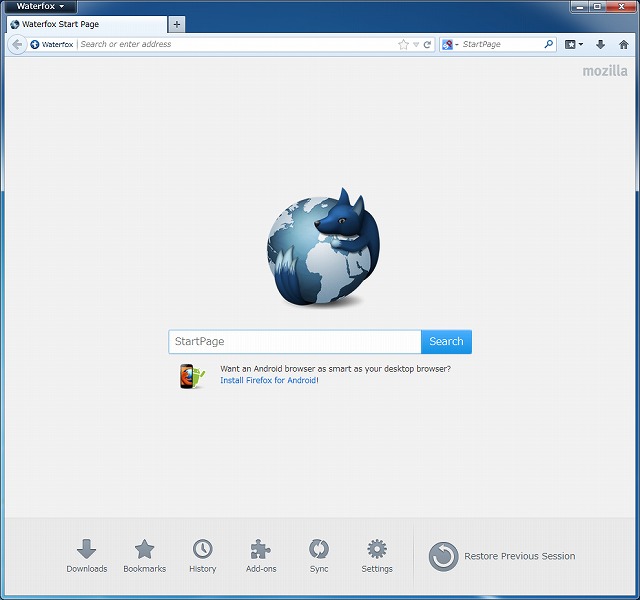Click Restore Previous Session button

pos(502,556)
